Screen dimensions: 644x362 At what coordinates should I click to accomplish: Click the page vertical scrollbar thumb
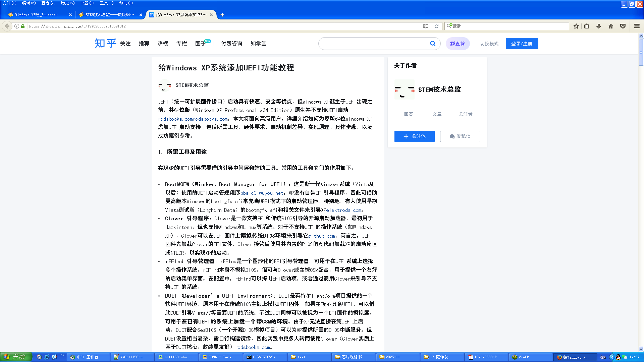click(x=641, y=52)
